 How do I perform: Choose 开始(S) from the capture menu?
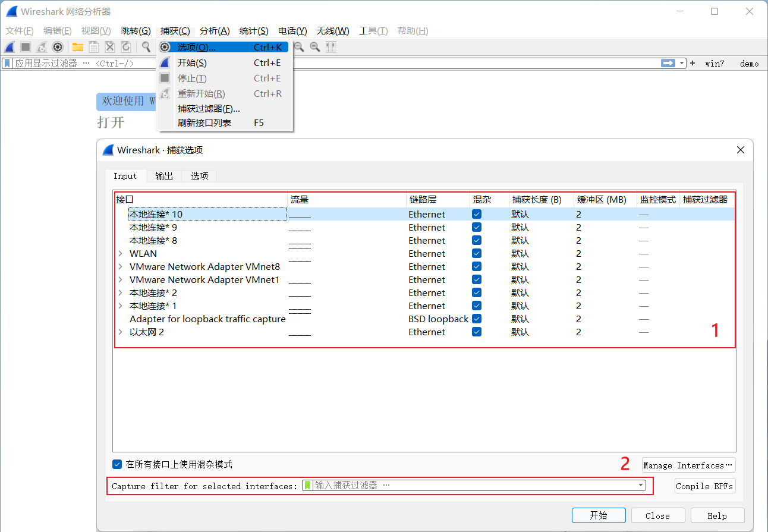pyautogui.click(x=224, y=63)
